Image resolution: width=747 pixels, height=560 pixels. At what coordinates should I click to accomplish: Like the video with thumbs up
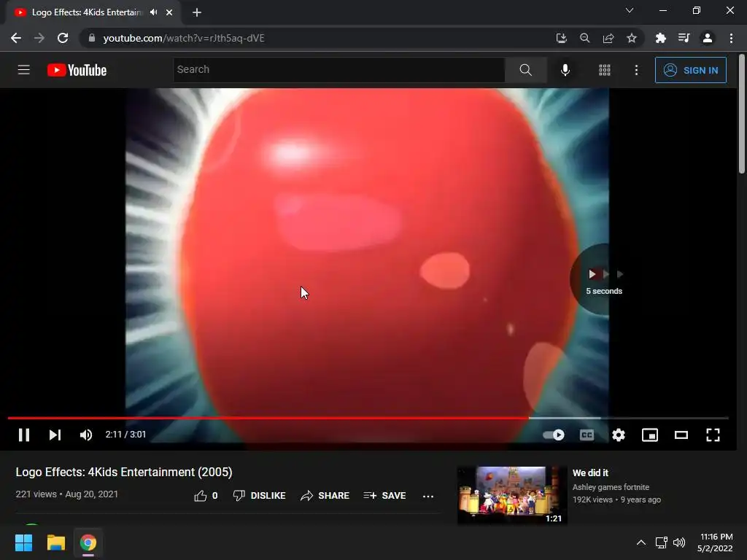[x=206, y=496]
